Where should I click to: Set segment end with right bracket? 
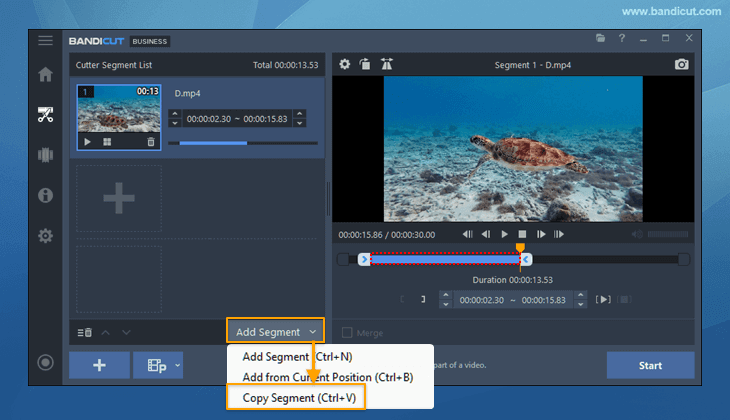423,299
